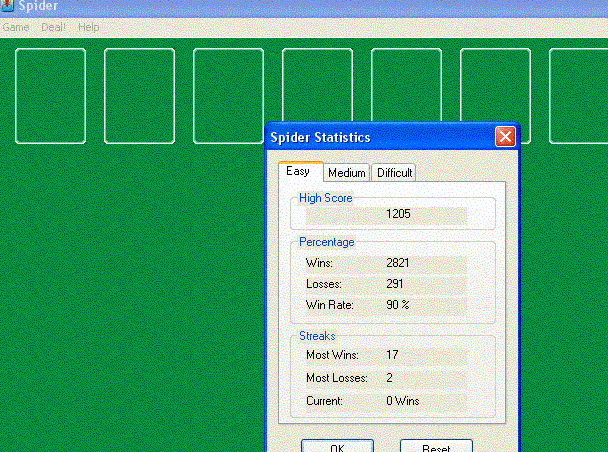608x452 pixels.
Task: Click the Wins count 2821
Action: click(398, 263)
